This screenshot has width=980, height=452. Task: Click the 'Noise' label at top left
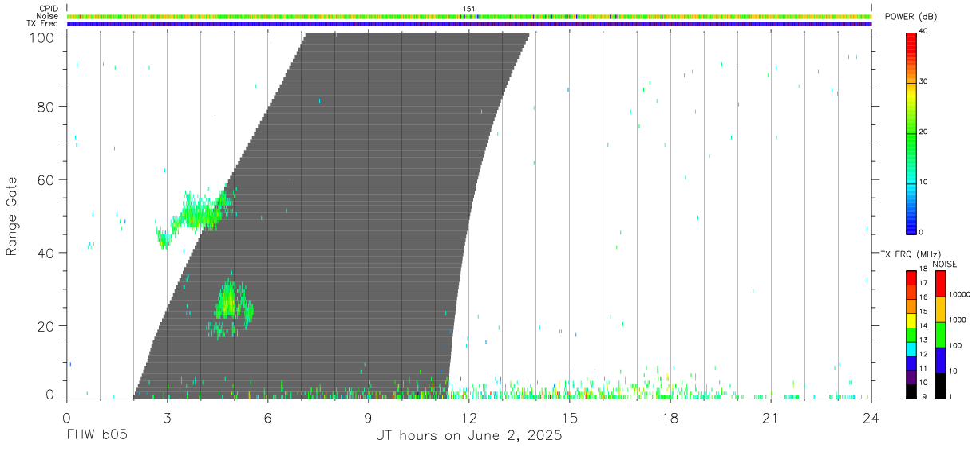click(47, 16)
